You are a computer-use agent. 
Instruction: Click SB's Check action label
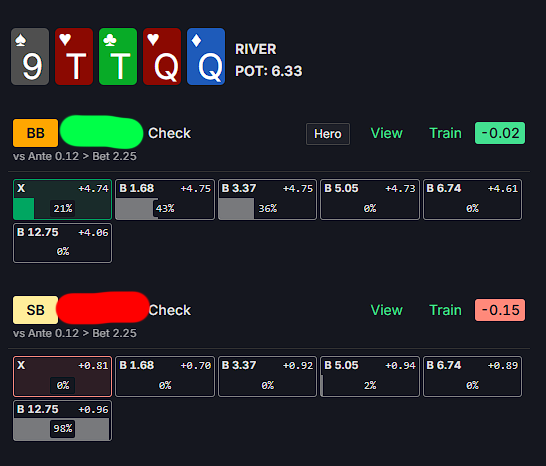coord(170,310)
